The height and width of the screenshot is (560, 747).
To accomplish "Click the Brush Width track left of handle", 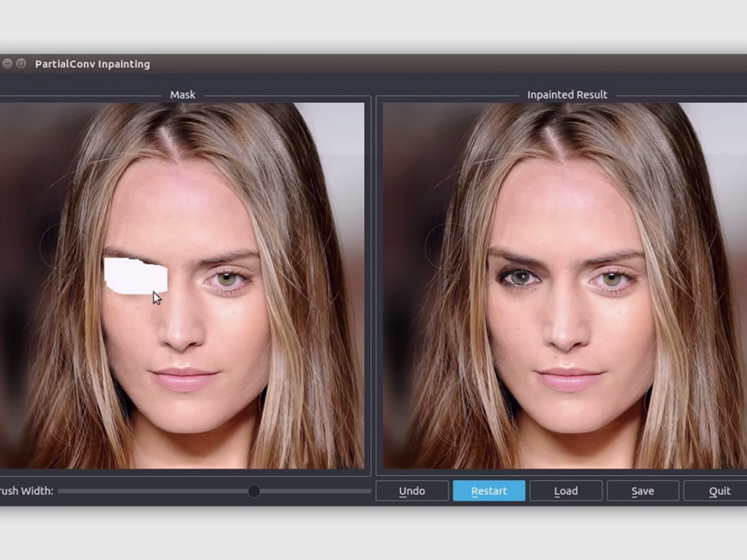I will tap(152, 491).
